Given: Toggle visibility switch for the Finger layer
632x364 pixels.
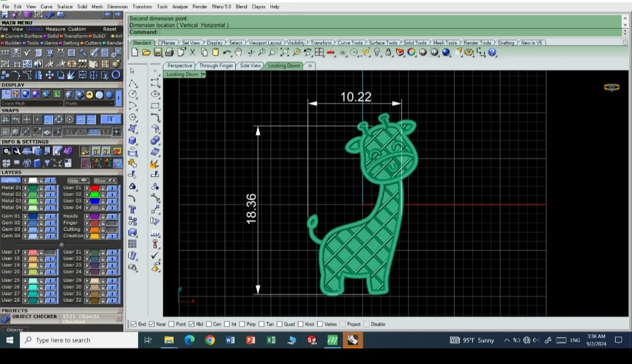Looking at the screenshot, I should tap(112, 223).
